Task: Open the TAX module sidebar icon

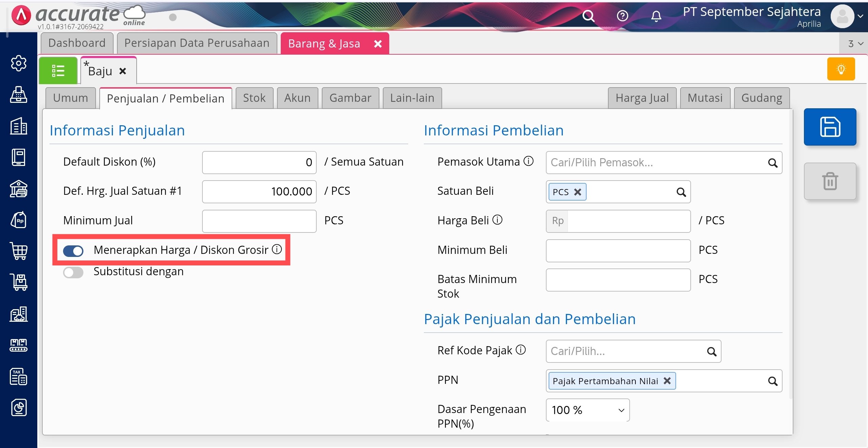Action: [19, 376]
